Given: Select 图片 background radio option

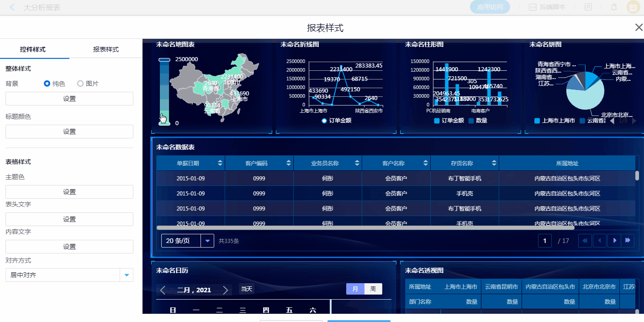Looking at the screenshot, I should coord(80,84).
